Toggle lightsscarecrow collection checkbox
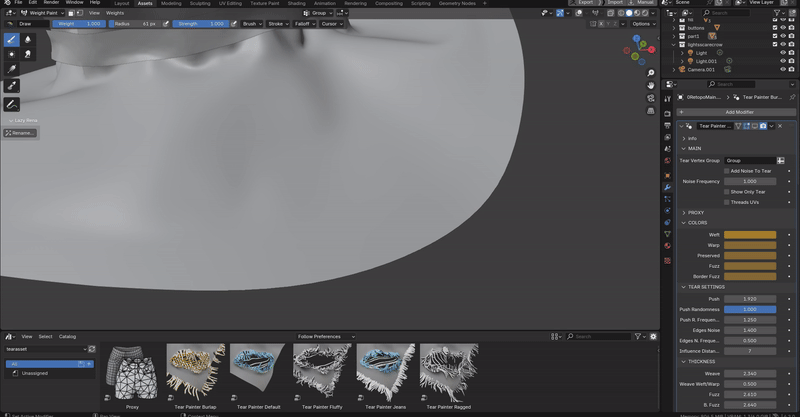Image resolution: width=800 pixels, height=417 pixels. pyautogui.click(x=774, y=44)
